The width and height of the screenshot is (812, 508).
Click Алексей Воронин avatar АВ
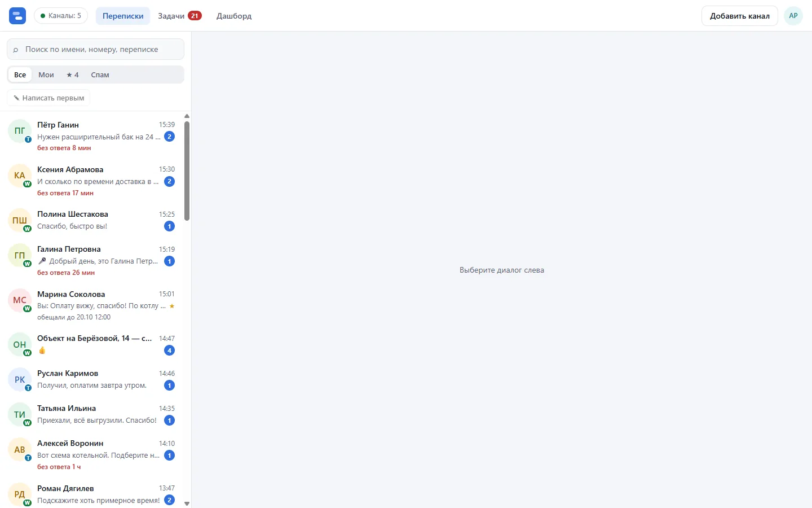coord(20,449)
